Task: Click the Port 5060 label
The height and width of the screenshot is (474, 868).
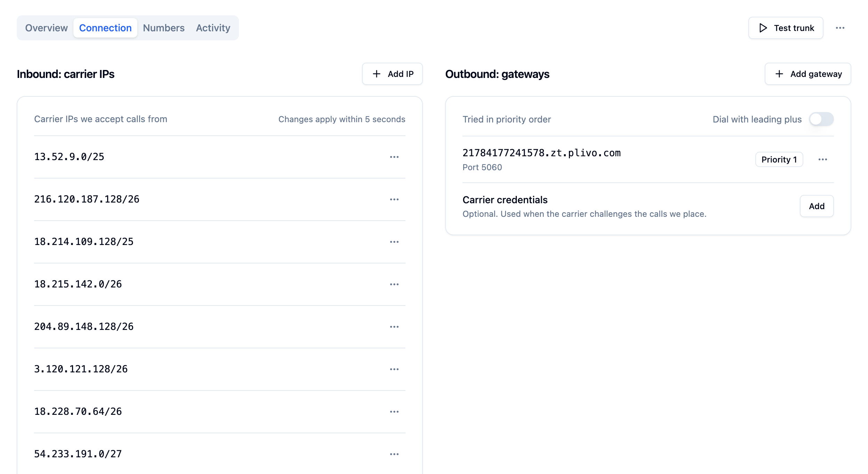Action: click(x=482, y=167)
